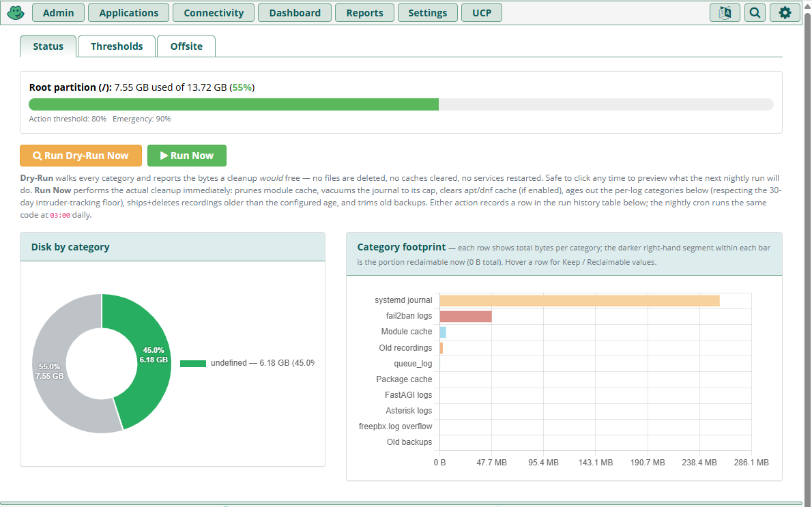Click the 'Disk by category' panel heading
This screenshot has width=812, height=507.
tap(70, 247)
